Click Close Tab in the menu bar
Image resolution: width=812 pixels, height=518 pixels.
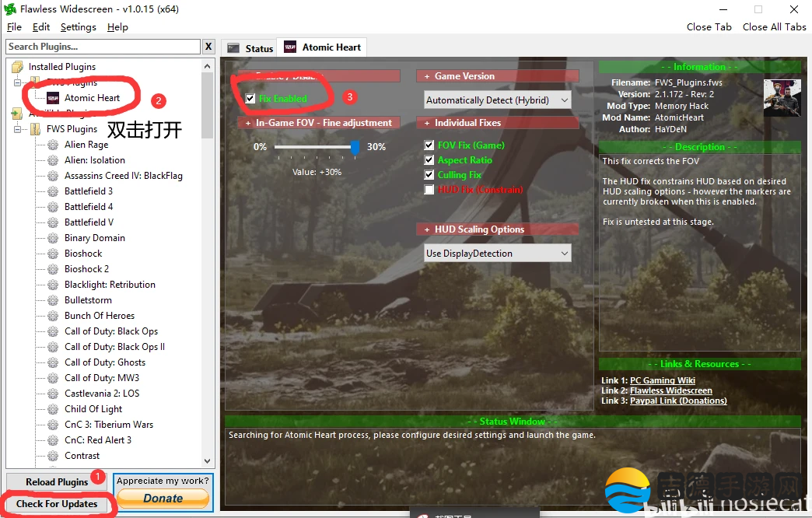[x=709, y=27]
